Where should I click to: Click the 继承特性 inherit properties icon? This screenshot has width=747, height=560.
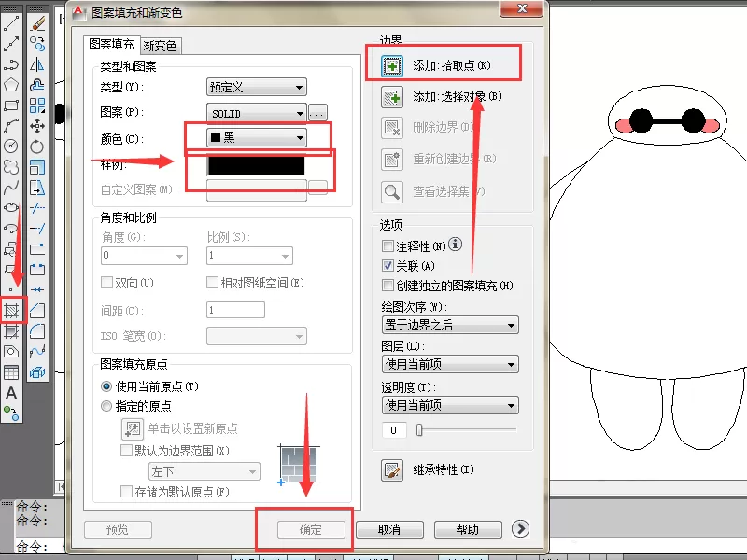click(x=392, y=470)
